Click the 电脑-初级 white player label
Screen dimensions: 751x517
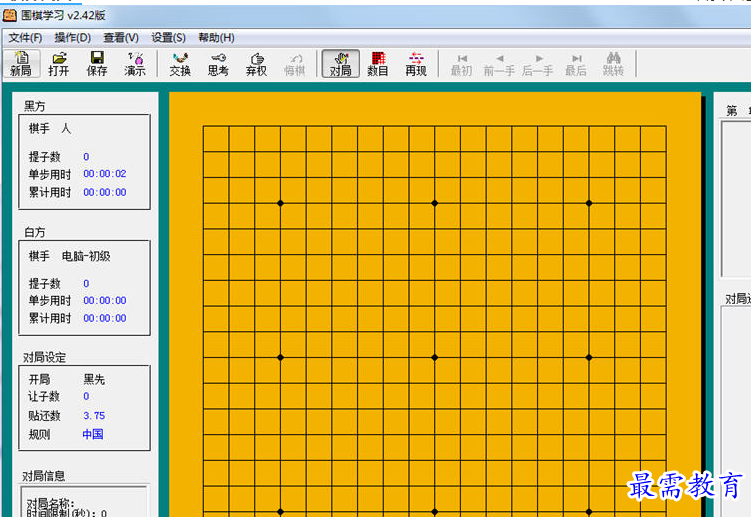coord(86,256)
